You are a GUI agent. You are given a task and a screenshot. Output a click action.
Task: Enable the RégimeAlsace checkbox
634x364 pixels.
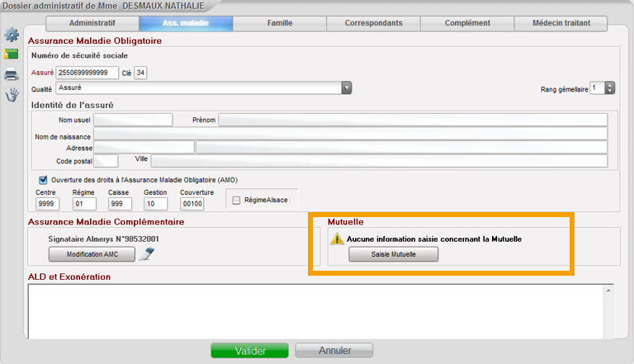pos(237,200)
